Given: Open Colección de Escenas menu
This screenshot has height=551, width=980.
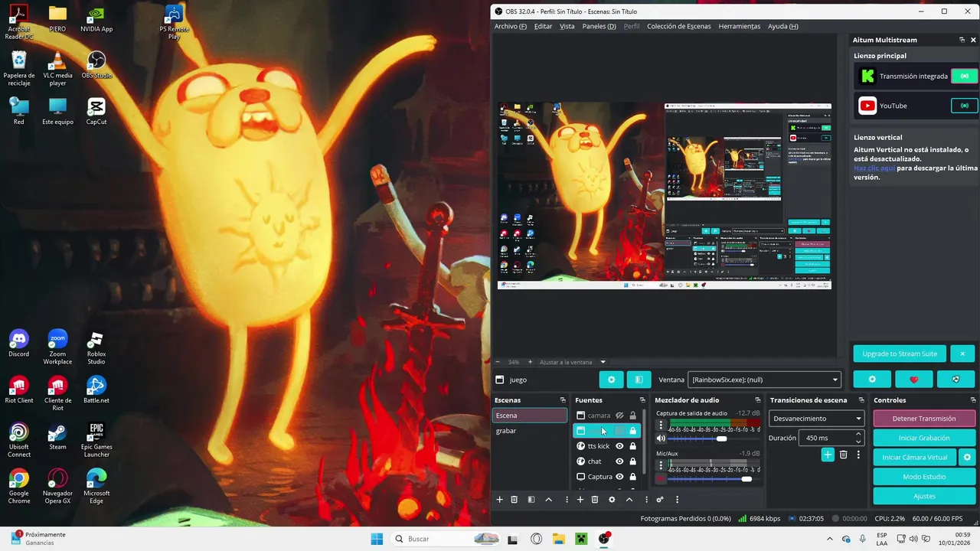Looking at the screenshot, I should coord(678,26).
